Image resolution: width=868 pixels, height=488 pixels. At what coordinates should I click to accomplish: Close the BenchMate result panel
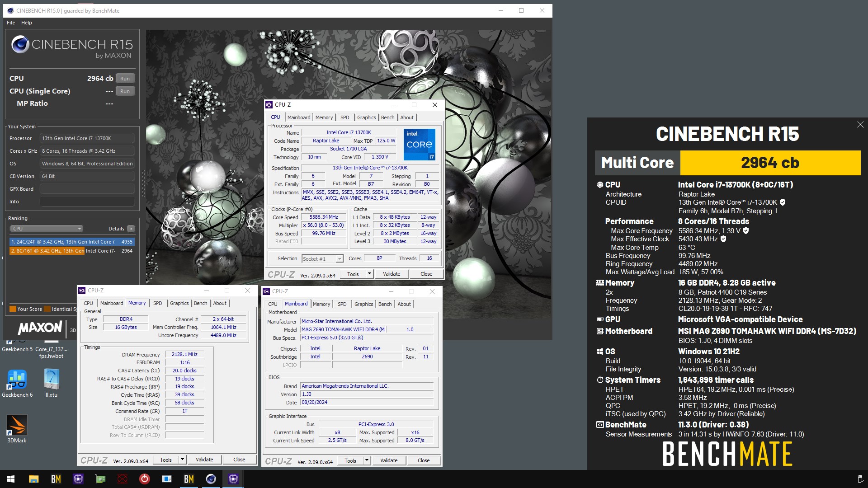coord(860,125)
